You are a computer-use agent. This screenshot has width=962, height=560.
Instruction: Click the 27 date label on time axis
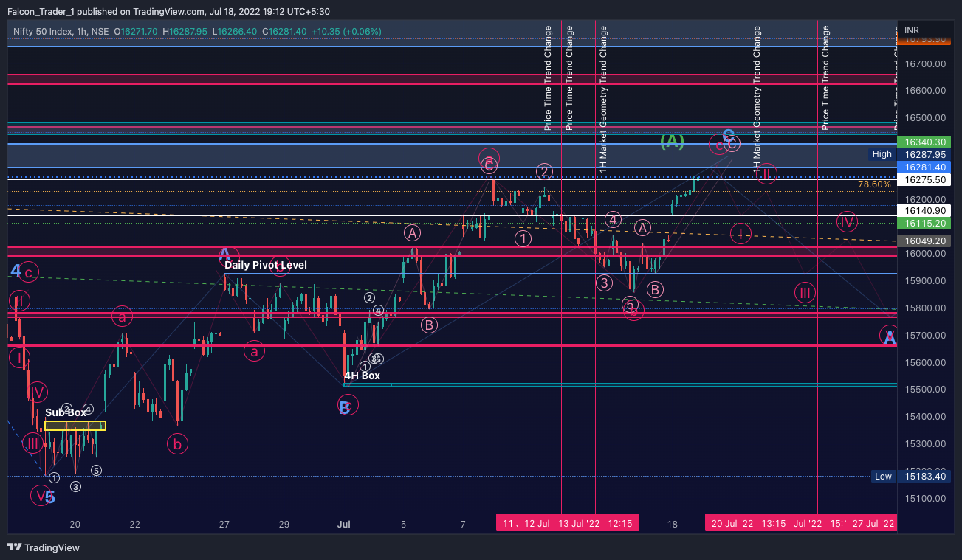224,524
